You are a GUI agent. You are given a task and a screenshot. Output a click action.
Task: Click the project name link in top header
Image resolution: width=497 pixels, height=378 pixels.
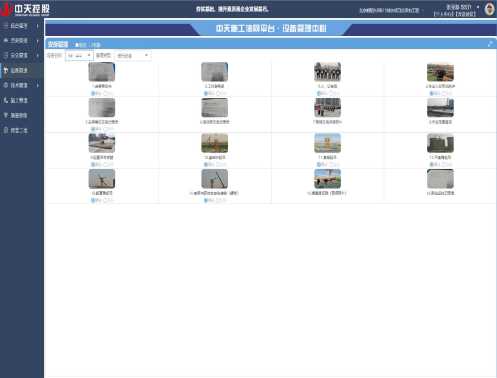(x=389, y=10)
